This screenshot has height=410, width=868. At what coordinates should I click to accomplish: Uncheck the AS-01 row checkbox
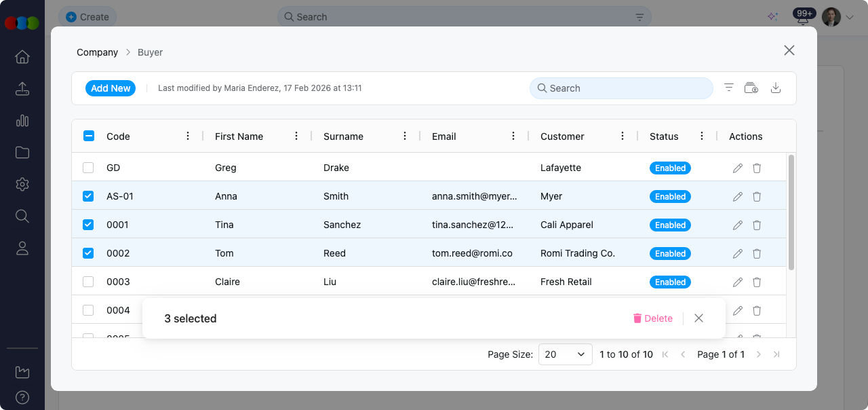(88, 196)
